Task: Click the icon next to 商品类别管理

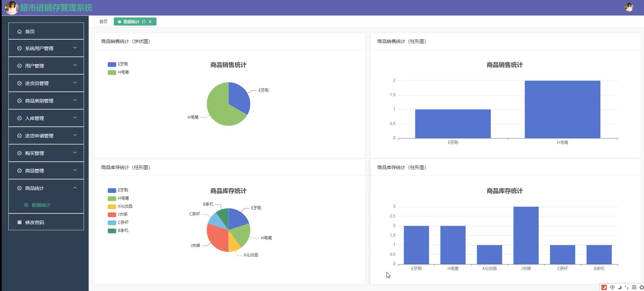Action: click(19, 101)
